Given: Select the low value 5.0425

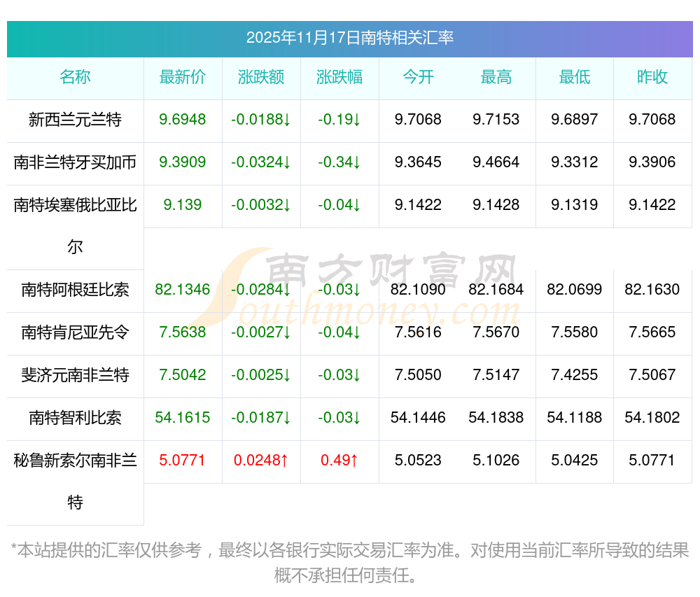Looking at the screenshot, I should click(x=575, y=461).
